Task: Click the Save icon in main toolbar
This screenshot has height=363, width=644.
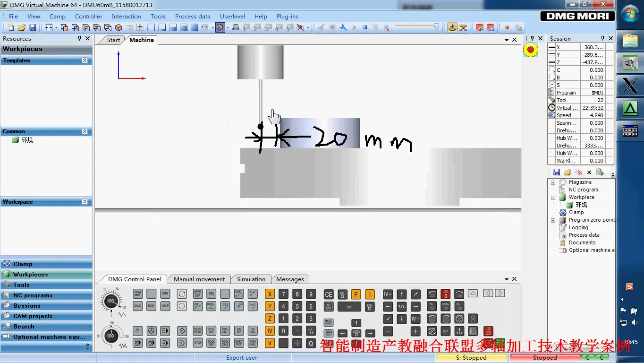Action: (33, 28)
